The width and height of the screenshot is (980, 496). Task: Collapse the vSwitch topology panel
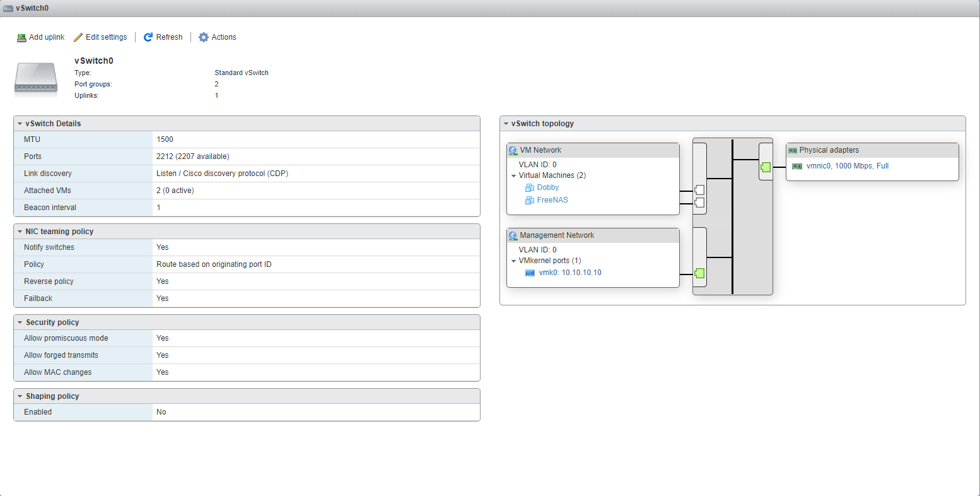point(506,124)
